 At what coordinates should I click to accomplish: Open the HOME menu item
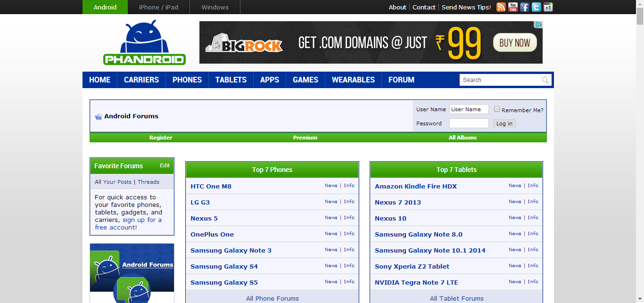[x=100, y=80]
